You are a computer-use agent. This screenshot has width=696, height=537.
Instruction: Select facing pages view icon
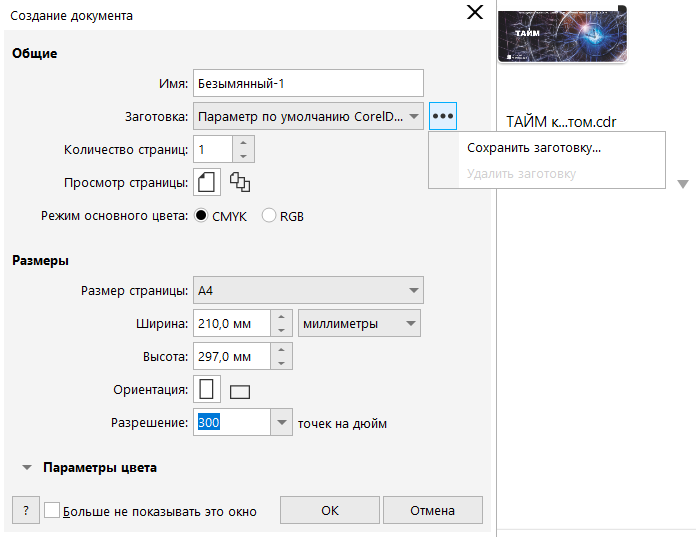(240, 182)
